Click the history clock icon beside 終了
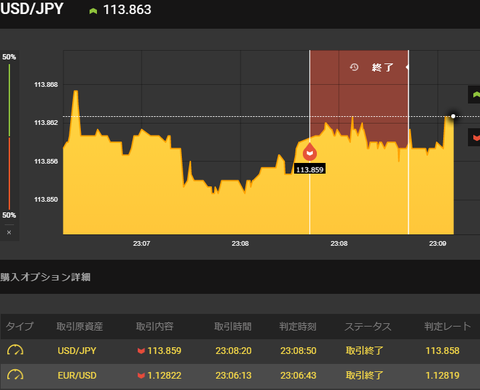The width and height of the screenshot is (480, 390). 354,67
